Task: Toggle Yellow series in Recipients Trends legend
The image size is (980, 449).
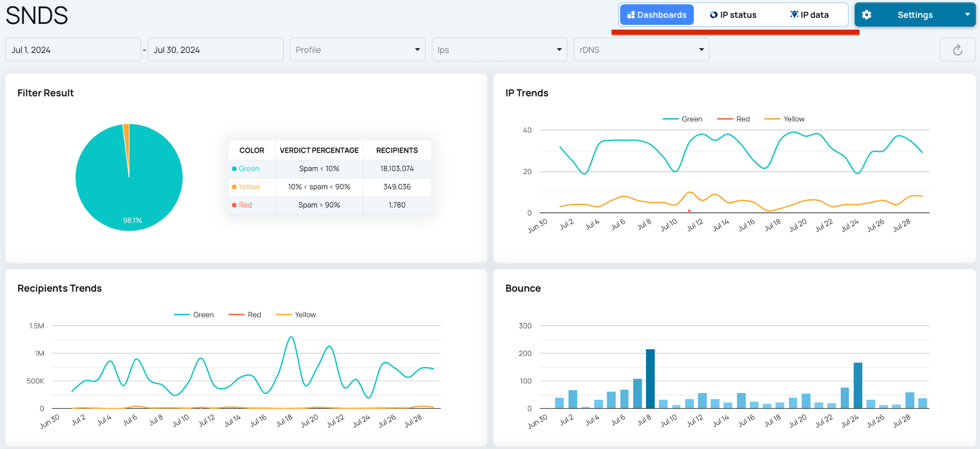Action: [x=296, y=315]
